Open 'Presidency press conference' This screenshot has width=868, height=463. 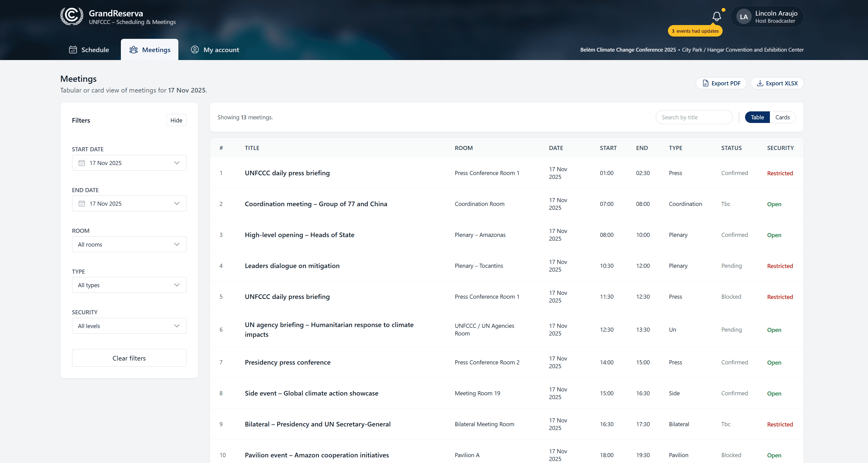tap(287, 362)
